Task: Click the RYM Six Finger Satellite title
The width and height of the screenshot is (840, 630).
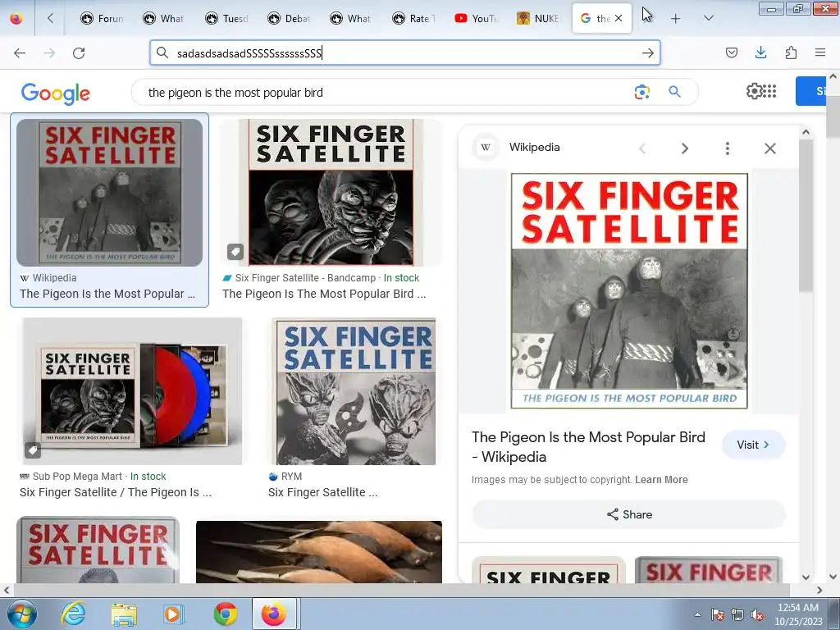Action: click(x=322, y=492)
